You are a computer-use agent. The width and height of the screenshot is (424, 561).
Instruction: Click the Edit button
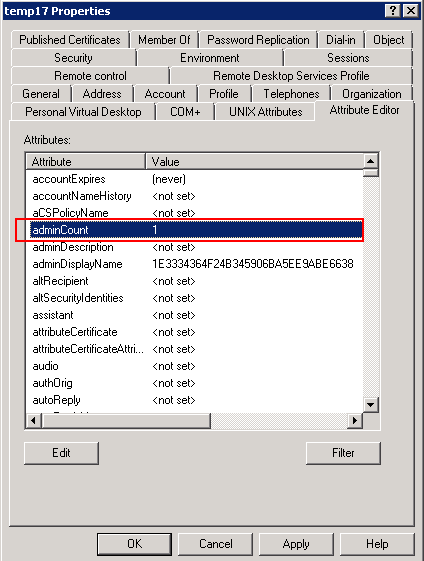pos(61,453)
